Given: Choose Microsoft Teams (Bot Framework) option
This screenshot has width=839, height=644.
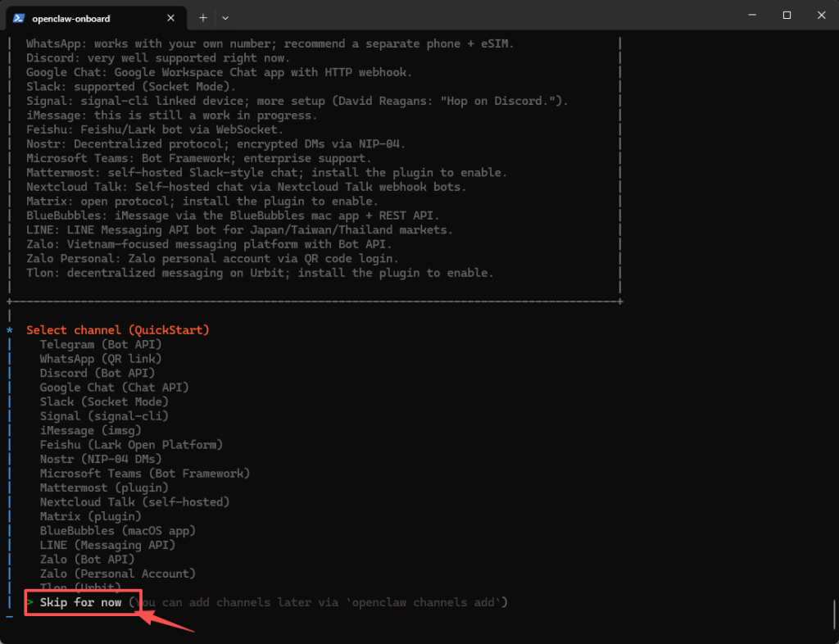Looking at the screenshot, I should pyautogui.click(x=145, y=474).
